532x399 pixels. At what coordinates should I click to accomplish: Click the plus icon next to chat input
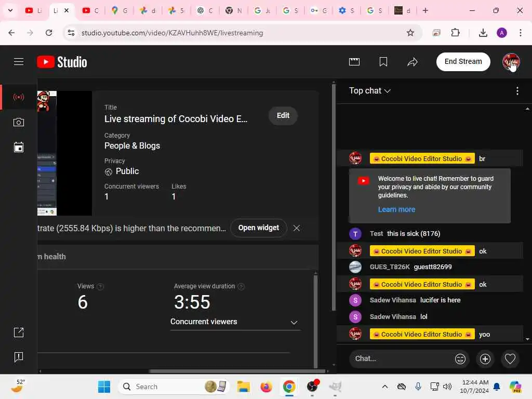(485, 359)
